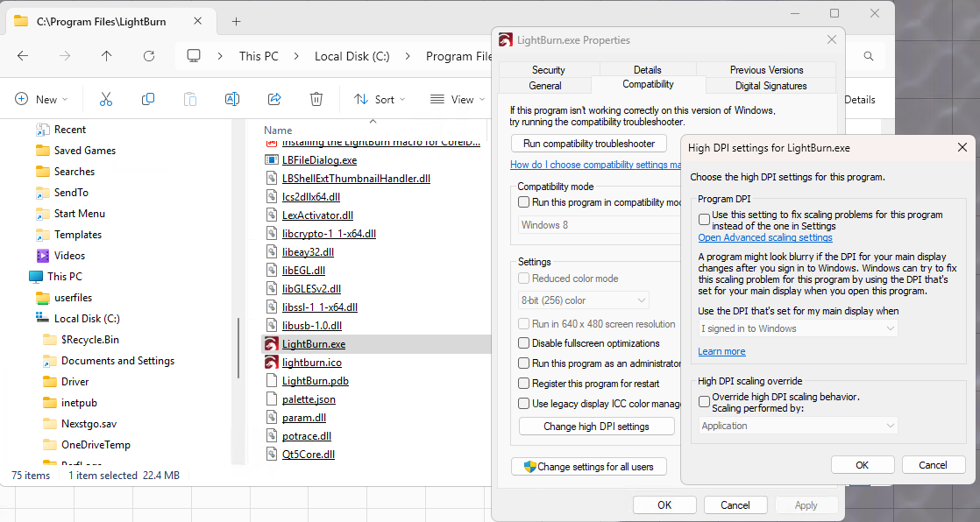Screen dimensions: 980x522
Task: Copy the selected item in Explorer toolbar
Action: (x=147, y=98)
